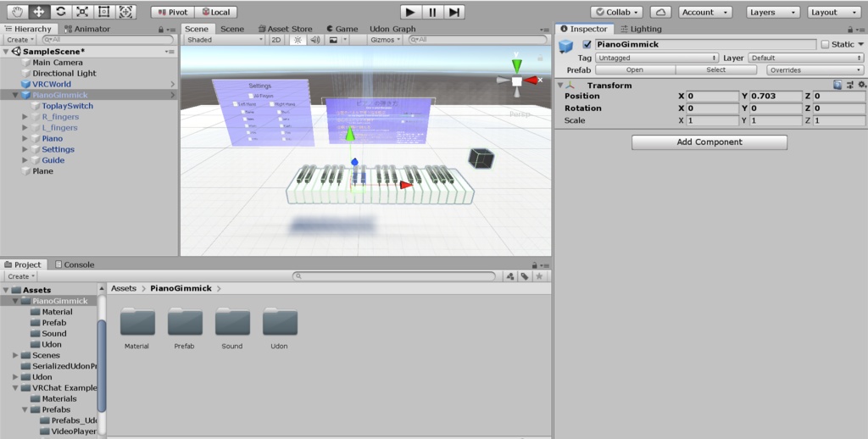Toggle PianoGimmick active checkbox
868x439 pixels.
coord(587,44)
